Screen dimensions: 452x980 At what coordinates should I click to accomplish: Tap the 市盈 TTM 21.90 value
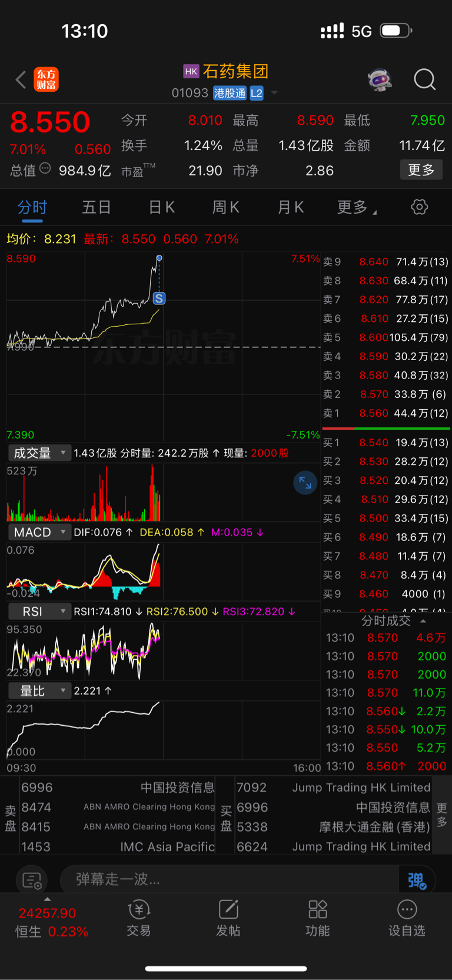tap(205, 171)
